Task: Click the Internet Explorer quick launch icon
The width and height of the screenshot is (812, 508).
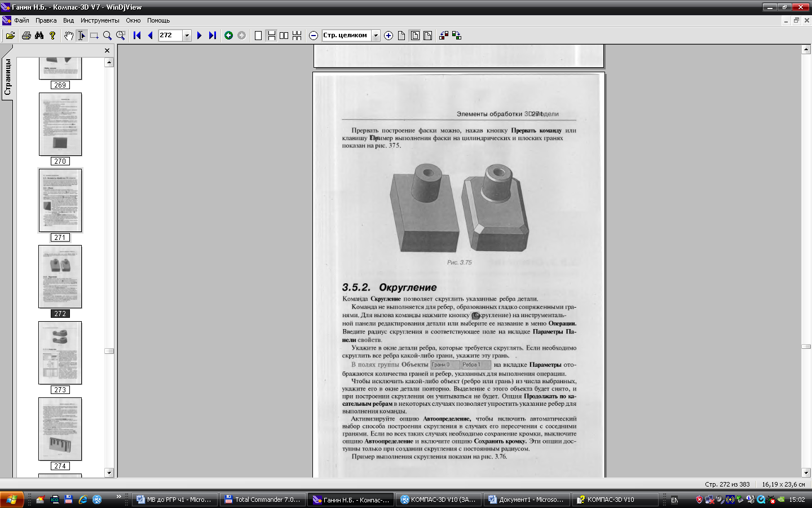Action: pos(83,500)
